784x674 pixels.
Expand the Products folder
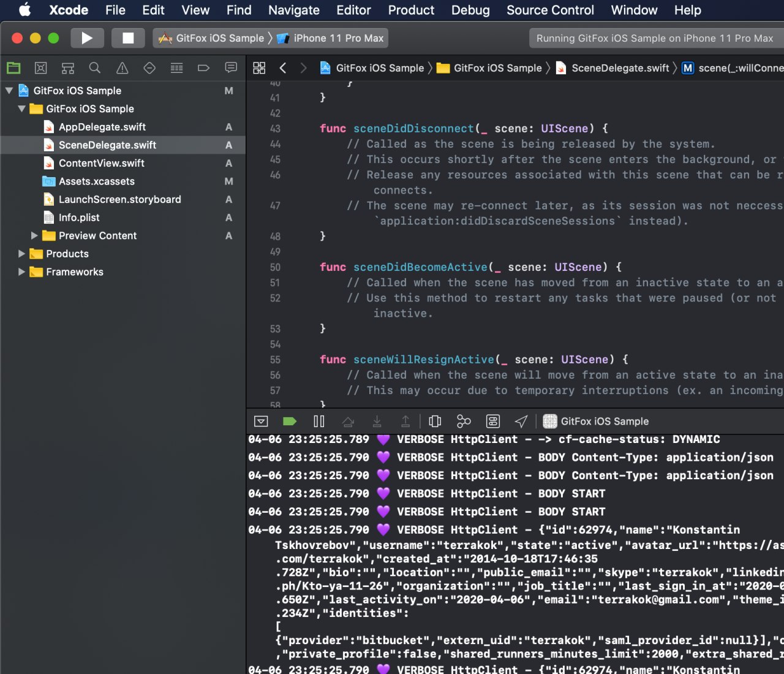tap(22, 254)
